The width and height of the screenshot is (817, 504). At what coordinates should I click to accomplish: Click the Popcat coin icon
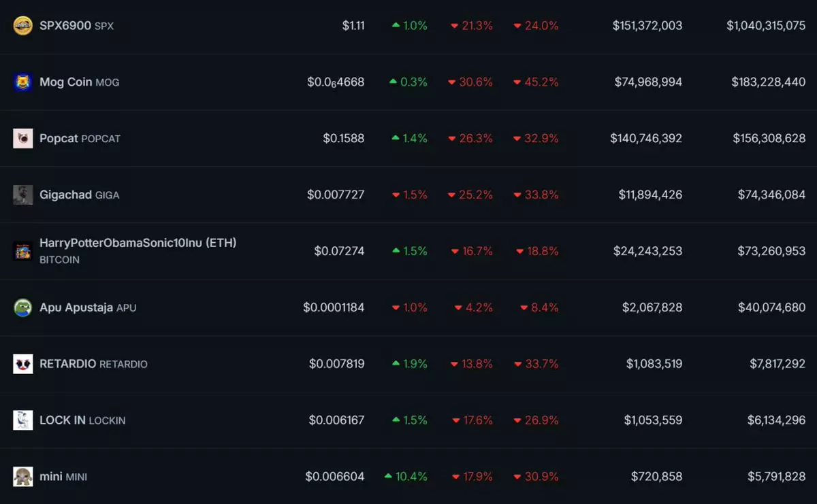tap(23, 139)
